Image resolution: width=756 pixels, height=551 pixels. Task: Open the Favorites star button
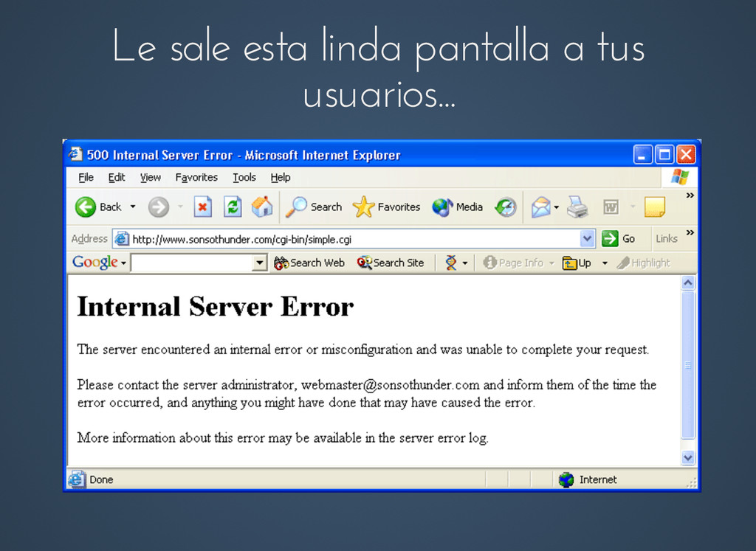[386, 207]
